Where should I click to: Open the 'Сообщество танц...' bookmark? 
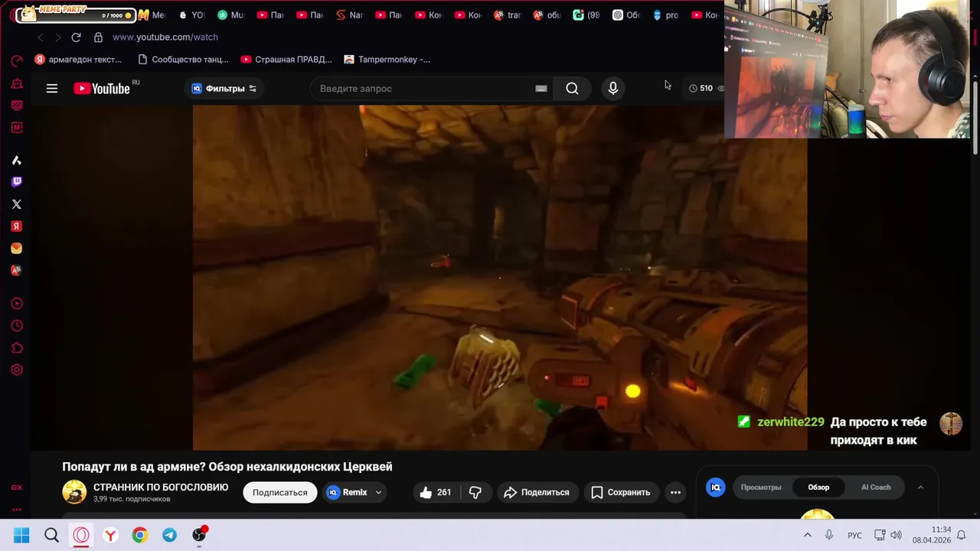pyautogui.click(x=183, y=60)
